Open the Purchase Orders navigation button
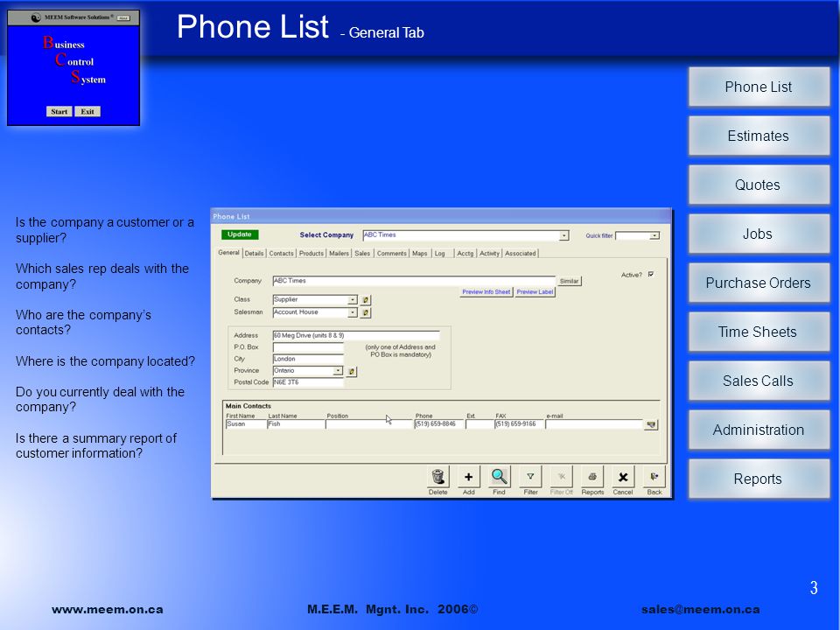Image resolution: width=840 pixels, height=630 pixels. coord(759,283)
